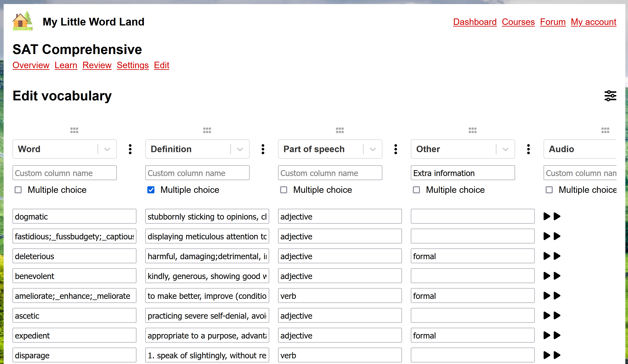Open three-dot menu for Other column
Image resolution: width=628 pixels, height=364 pixels.
click(x=528, y=149)
